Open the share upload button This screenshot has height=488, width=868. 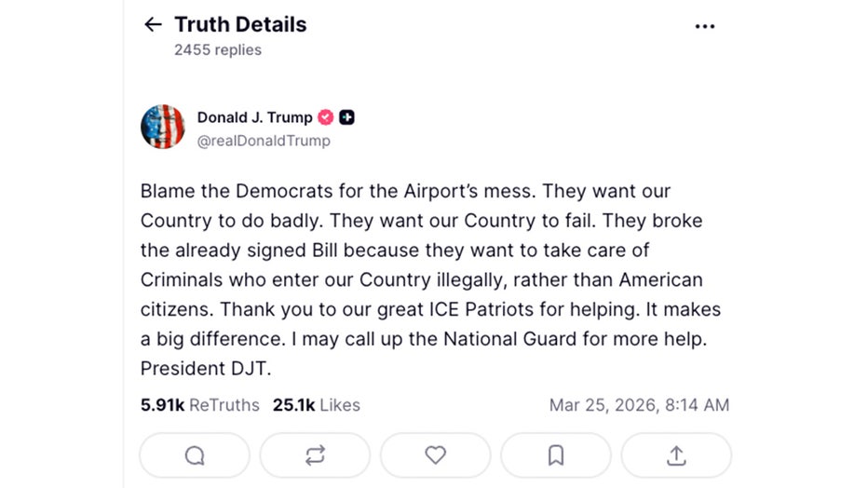(x=676, y=455)
